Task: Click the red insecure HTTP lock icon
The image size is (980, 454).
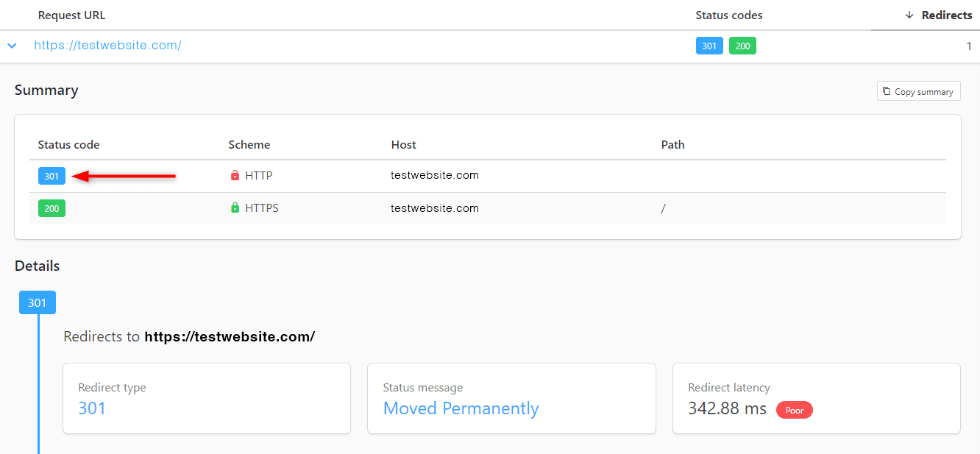Action: [235, 176]
